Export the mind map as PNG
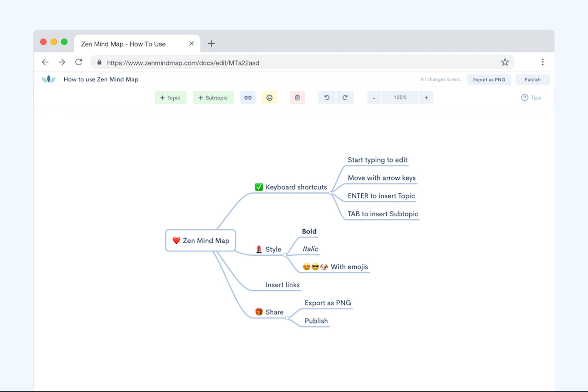The image size is (588, 392). 489,79
